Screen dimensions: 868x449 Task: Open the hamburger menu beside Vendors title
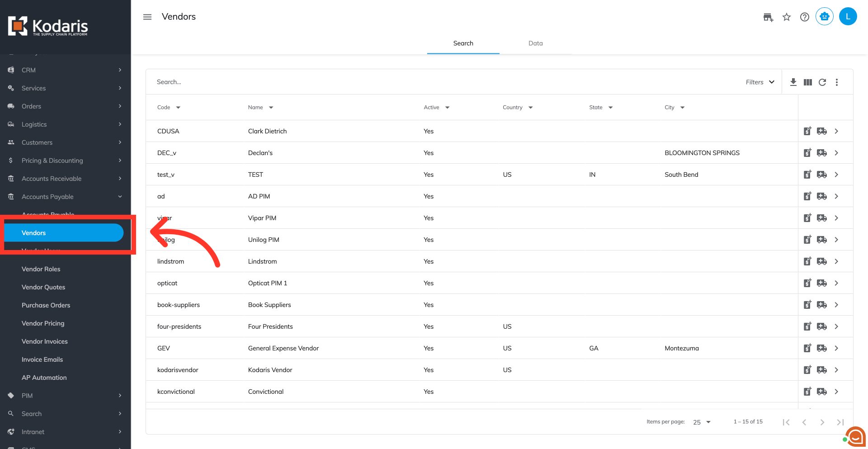[147, 17]
